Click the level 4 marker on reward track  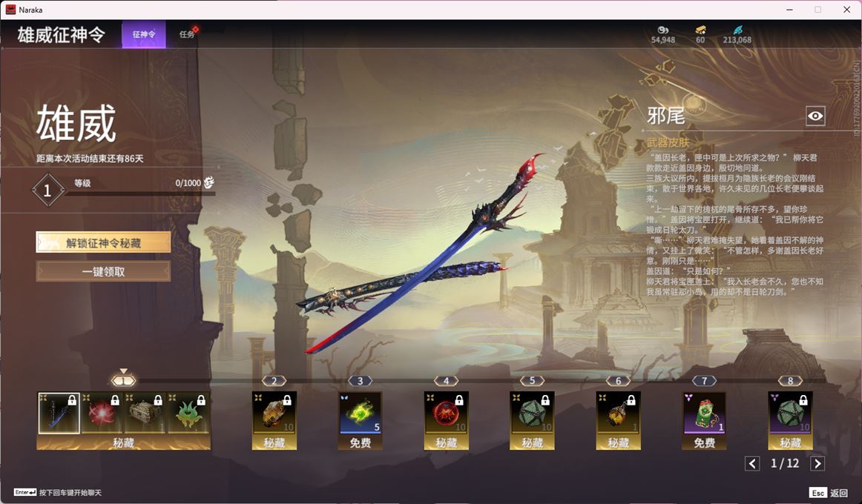(447, 380)
